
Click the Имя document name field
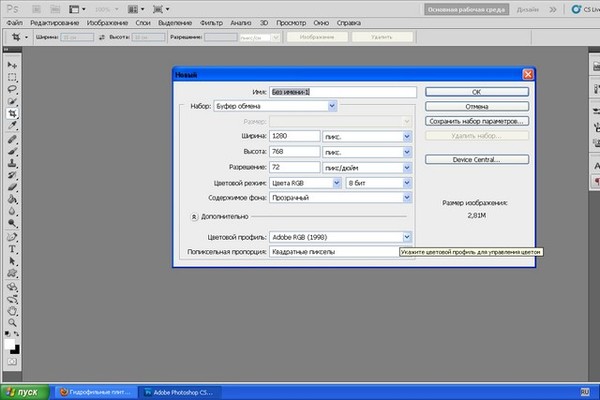[x=341, y=91]
